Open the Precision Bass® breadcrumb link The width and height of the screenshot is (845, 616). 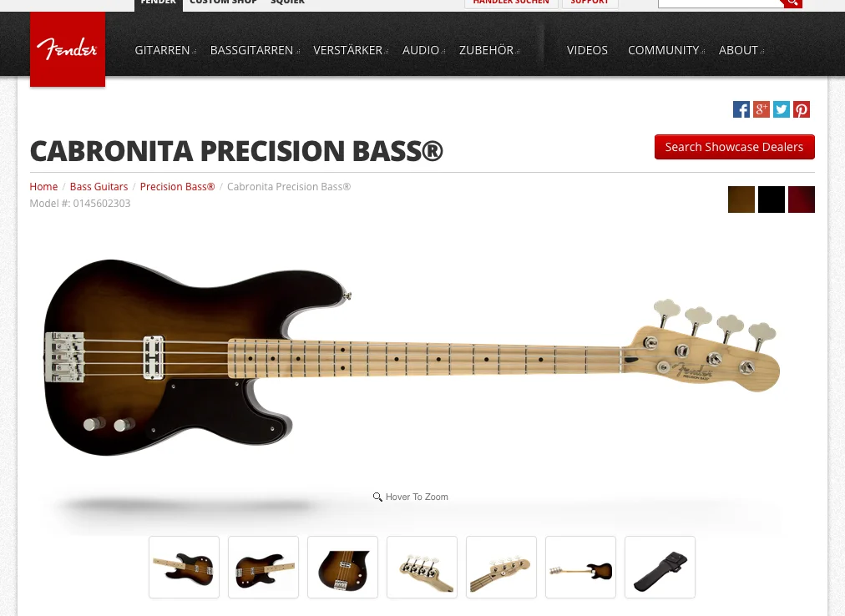click(177, 186)
